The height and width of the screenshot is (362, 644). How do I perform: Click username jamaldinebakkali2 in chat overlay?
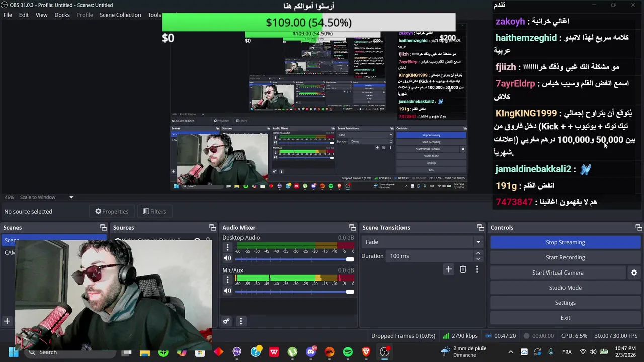click(x=533, y=169)
